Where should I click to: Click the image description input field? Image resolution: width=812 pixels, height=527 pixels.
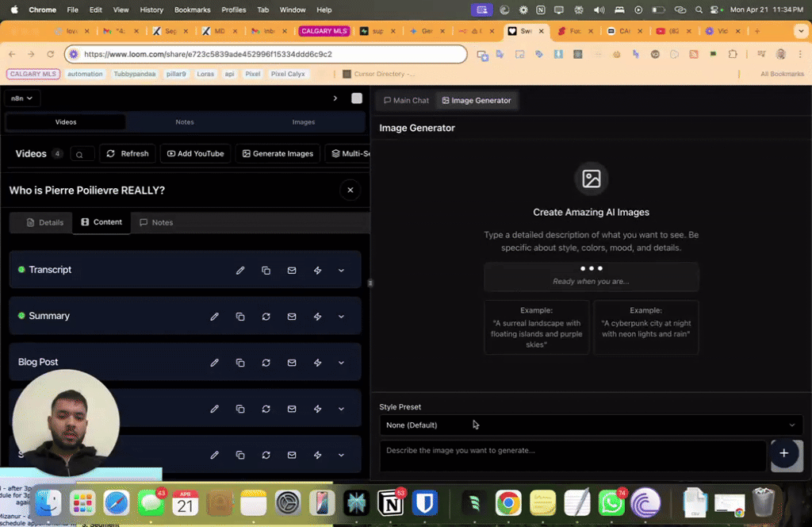573,456
